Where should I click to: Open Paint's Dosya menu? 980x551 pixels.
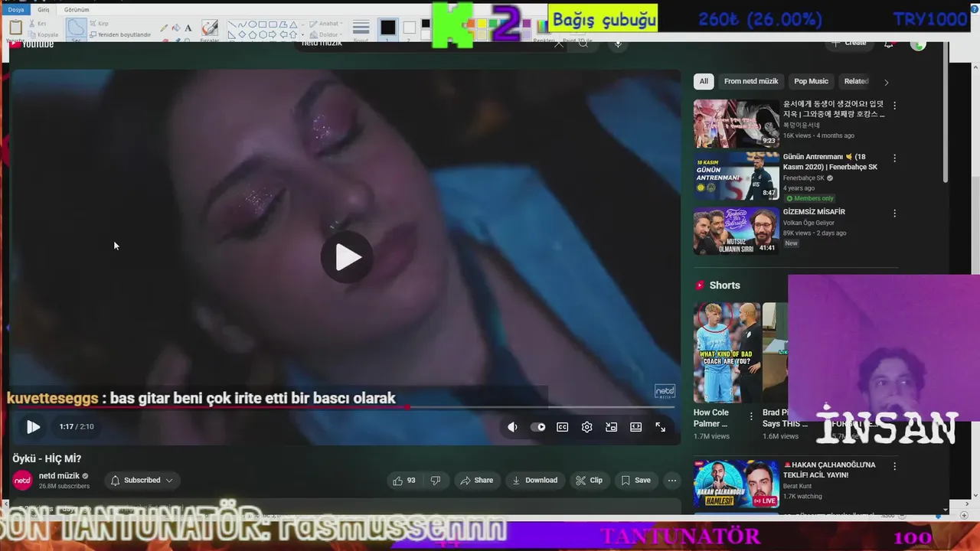15,10
